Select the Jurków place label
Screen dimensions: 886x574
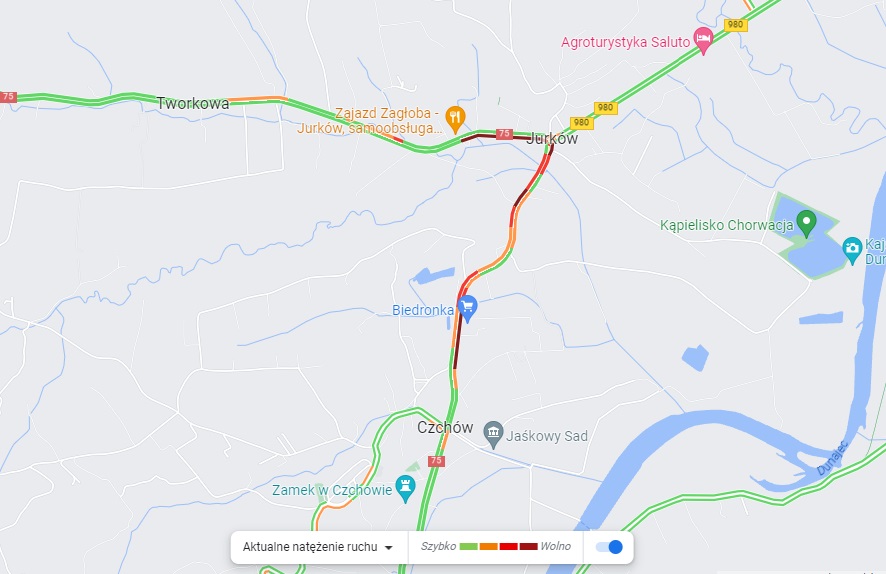(x=552, y=138)
